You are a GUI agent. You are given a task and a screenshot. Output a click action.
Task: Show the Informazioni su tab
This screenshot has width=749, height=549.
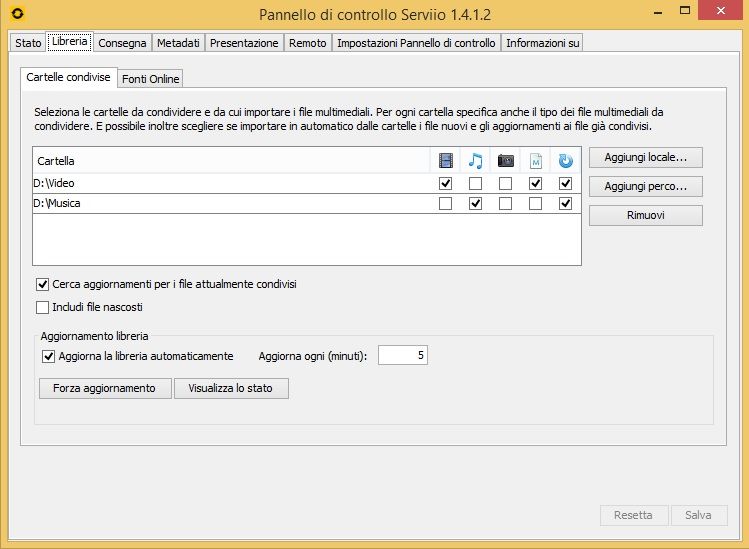(x=543, y=43)
